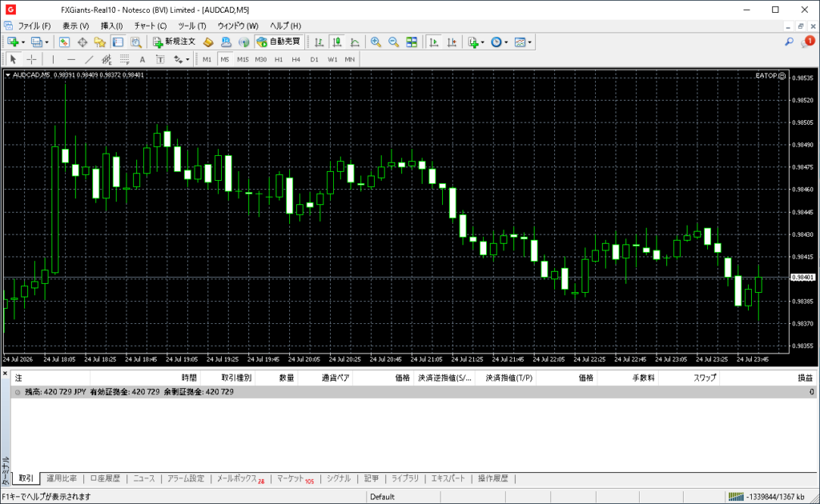The height and width of the screenshot is (504, 820).
Task: Toggle the 自動売買 auto trading button
Action: pos(279,42)
